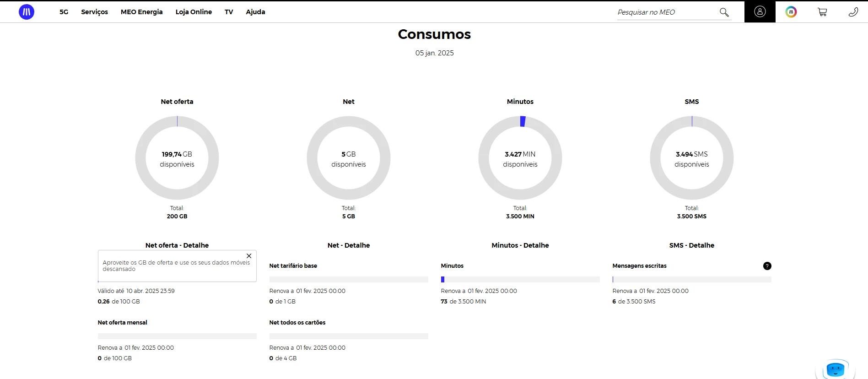The image size is (868, 379).
Task: Close the Net oferta tooltip
Action: pyautogui.click(x=249, y=256)
